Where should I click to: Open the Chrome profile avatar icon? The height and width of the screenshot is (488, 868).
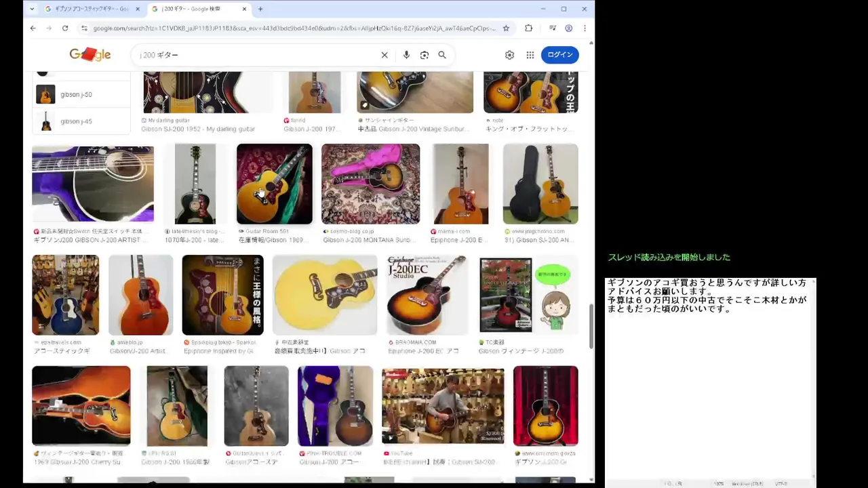point(569,28)
